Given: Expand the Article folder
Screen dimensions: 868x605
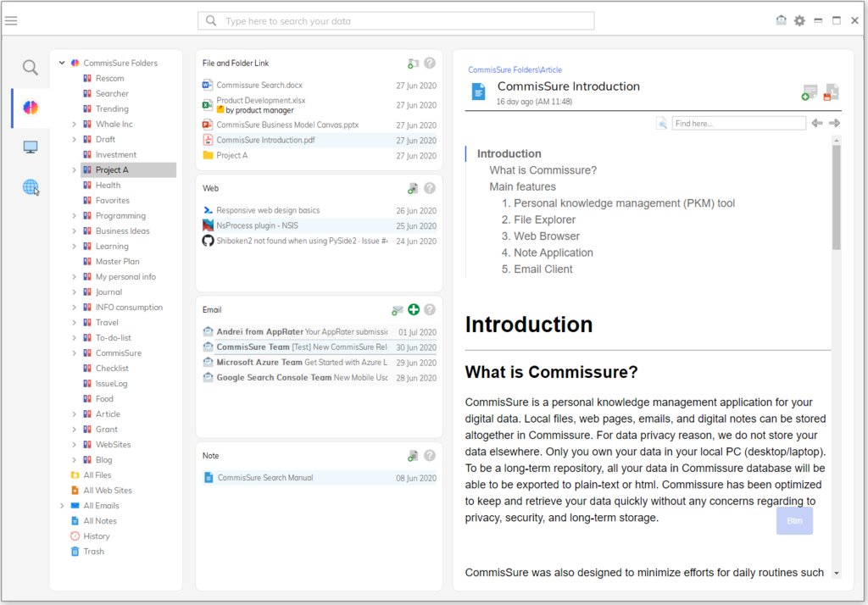Looking at the screenshot, I should (x=75, y=414).
